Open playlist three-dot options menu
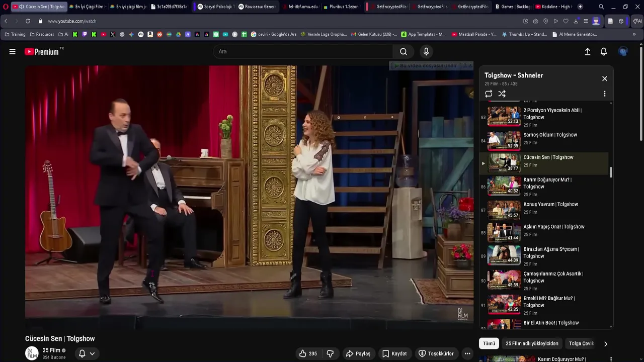 [605, 94]
